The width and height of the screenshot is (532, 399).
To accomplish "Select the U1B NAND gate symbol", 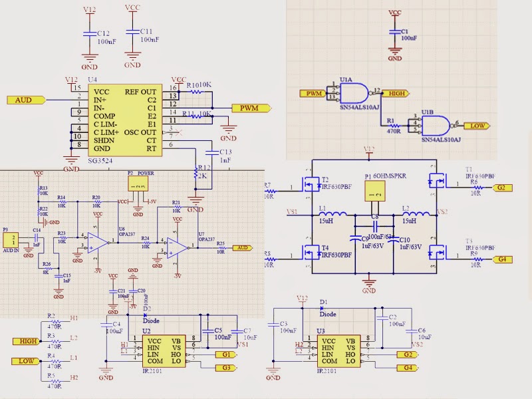I will coord(432,125).
